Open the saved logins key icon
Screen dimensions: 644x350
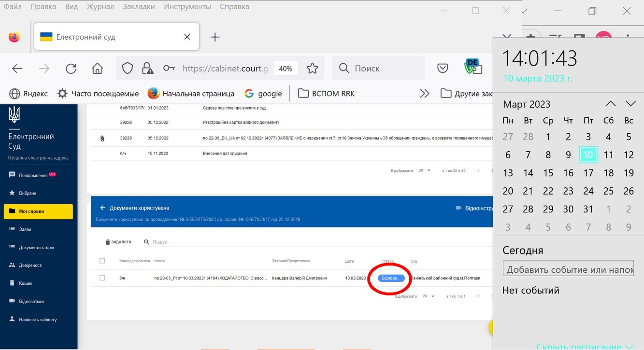(169, 69)
